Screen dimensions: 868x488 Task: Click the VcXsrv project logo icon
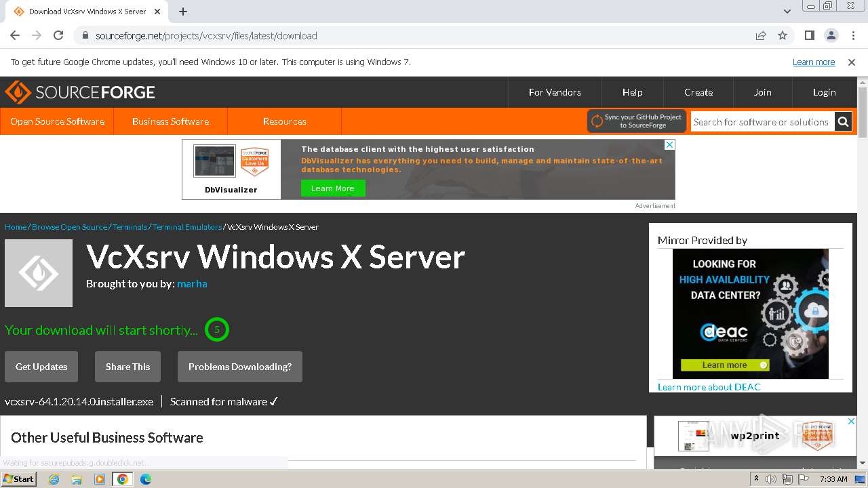click(x=39, y=273)
